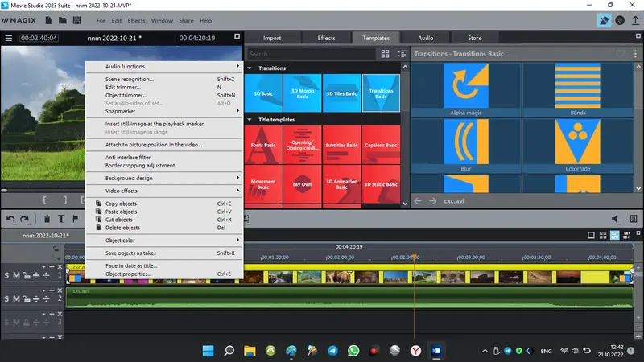This screenshot has width=644, height=362.
Task: Click the media pool Search field
Action: pyautogui.click(x=311, y=54)
